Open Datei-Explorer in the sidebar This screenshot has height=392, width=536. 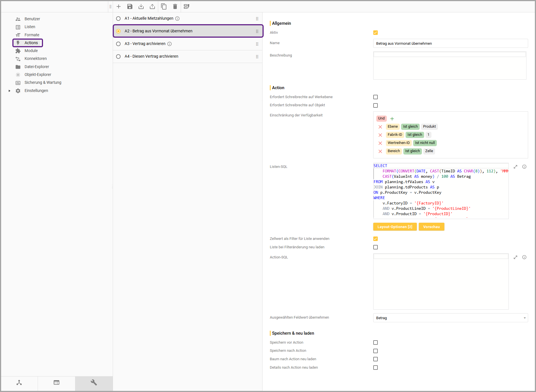pyautogui.click(x=37, y=67)
